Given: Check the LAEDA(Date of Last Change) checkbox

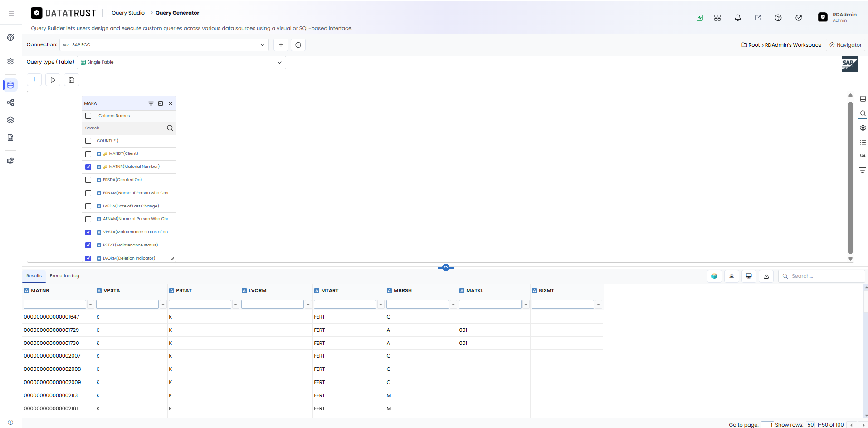Looking at the screenshot, I should (x=88, y=206).
